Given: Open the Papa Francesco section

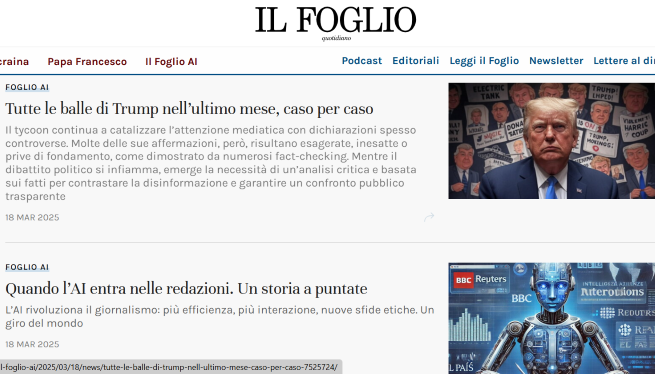Looking at the screenshot, I should coord(87,61).
